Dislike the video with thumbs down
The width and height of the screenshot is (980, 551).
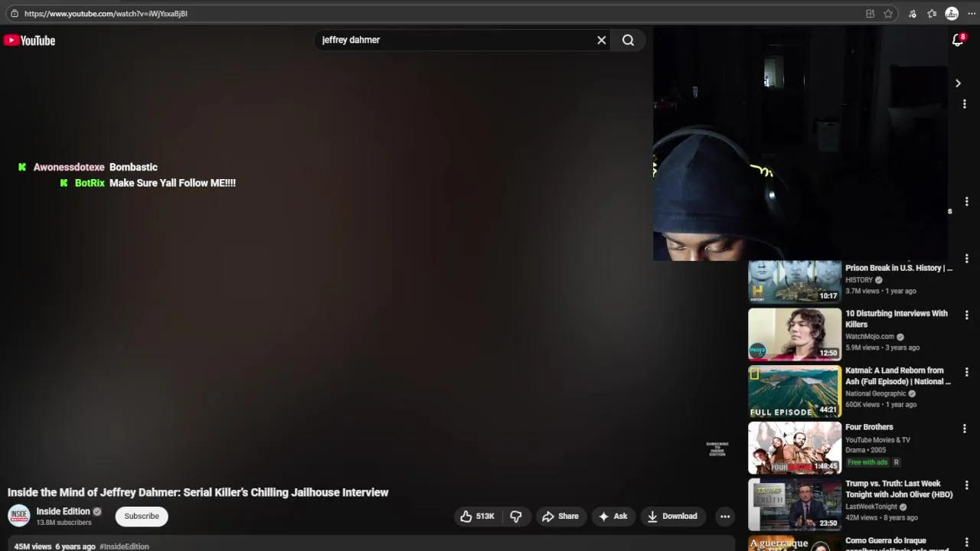coord(516,517)
